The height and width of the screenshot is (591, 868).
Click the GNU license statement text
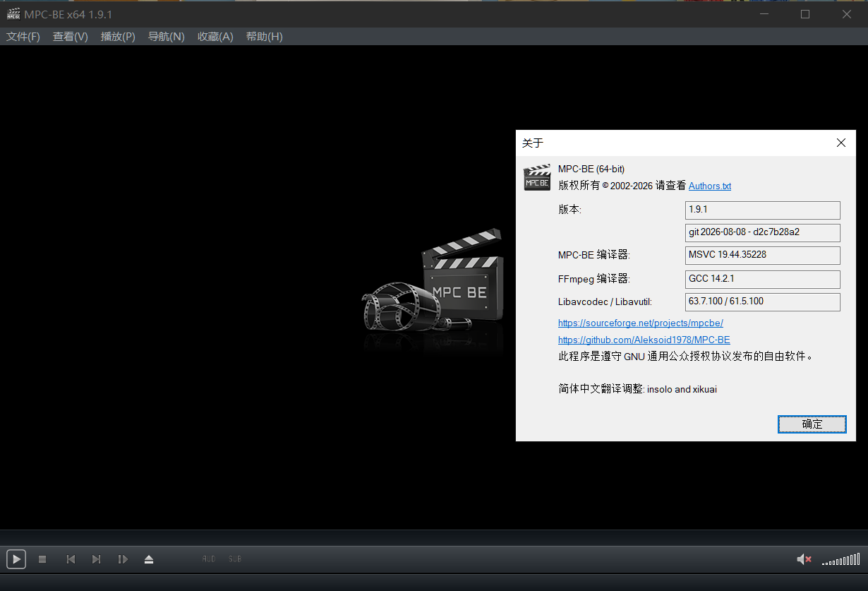click(x=685, y=357)
